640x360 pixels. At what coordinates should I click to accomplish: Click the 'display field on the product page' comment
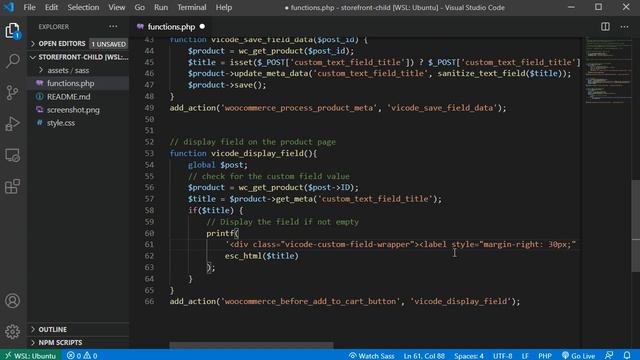253,142
